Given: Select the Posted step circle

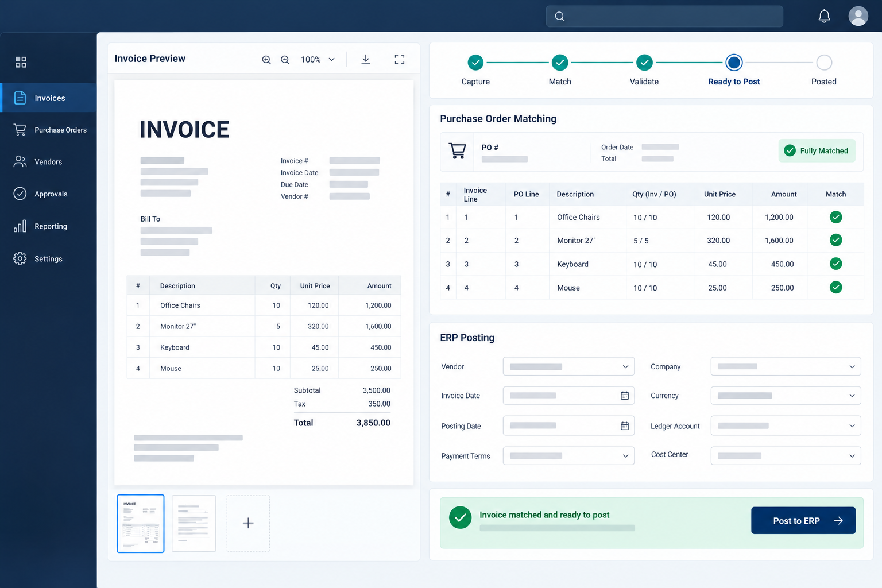Looking at the screenshot, I should pos(824,62).
